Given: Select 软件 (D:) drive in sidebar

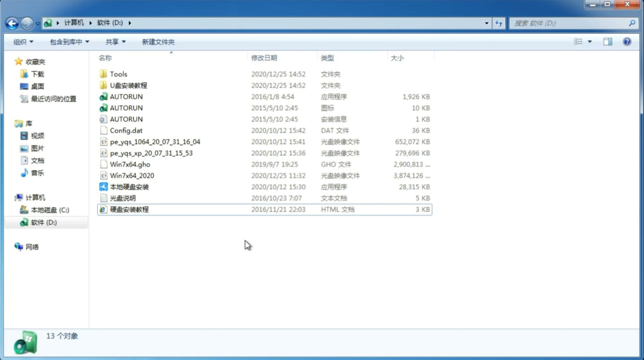Looking at the screenshot, I should 44,222.
